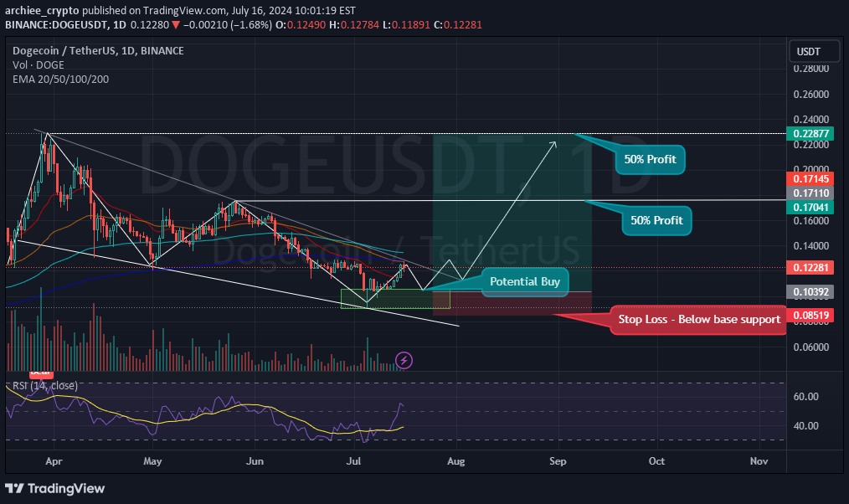Click the green 0.22877 price label
This screenshot has height=504, width=849.
(x=810, y=133)
